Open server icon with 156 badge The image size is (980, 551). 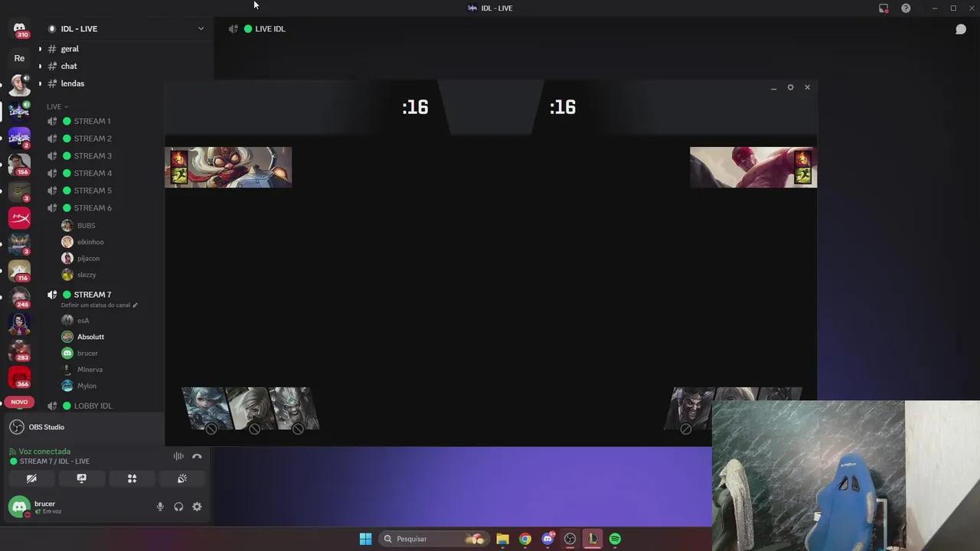(x=19, y=164)
